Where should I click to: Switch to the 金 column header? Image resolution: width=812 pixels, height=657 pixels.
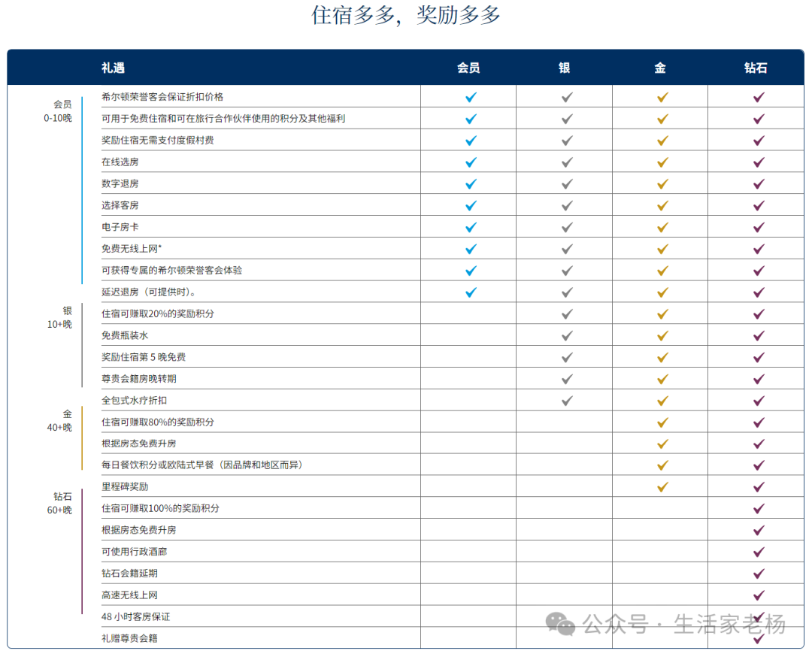tap(661, 67)
